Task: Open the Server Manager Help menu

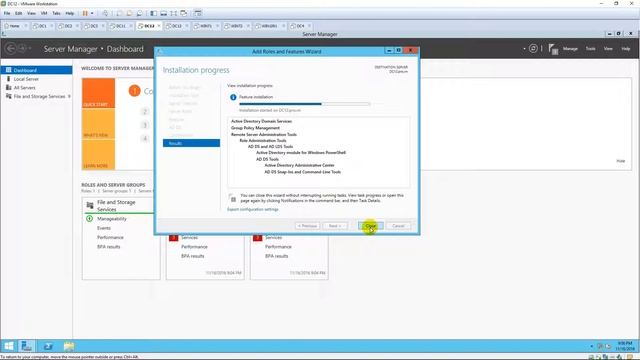Action: pyautogui.click(x=626, y=49)
